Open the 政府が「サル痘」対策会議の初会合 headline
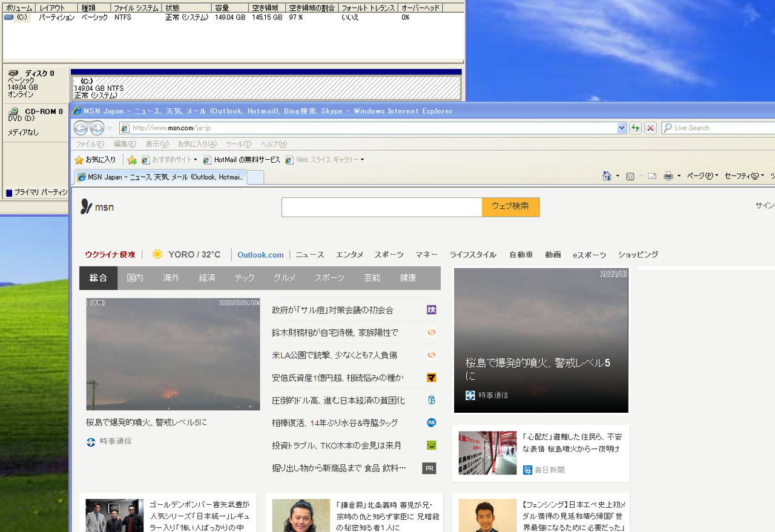 point(333,310)
